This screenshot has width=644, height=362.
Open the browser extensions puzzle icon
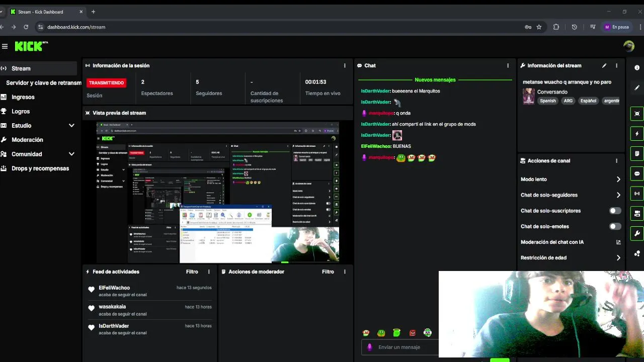coord(556,27)
